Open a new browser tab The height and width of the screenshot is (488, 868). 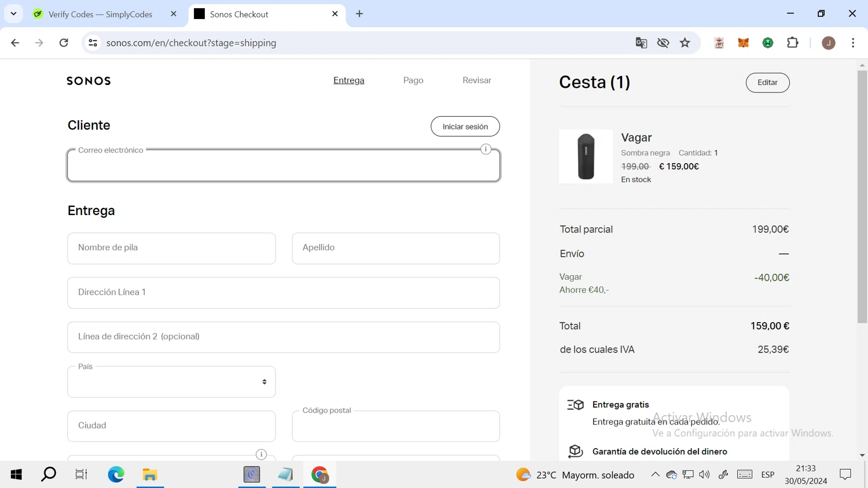[x=359, y=14]
